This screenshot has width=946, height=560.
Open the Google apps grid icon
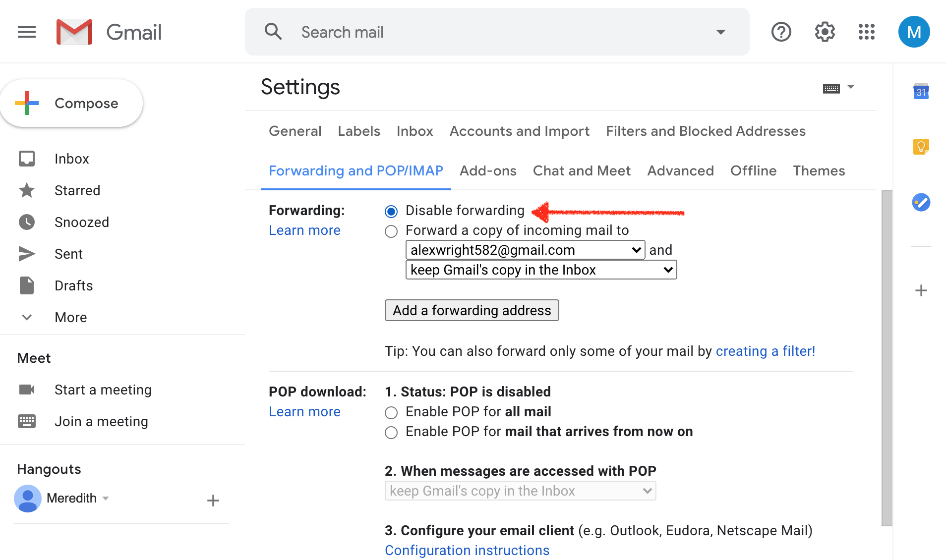[x=867, y=32]
